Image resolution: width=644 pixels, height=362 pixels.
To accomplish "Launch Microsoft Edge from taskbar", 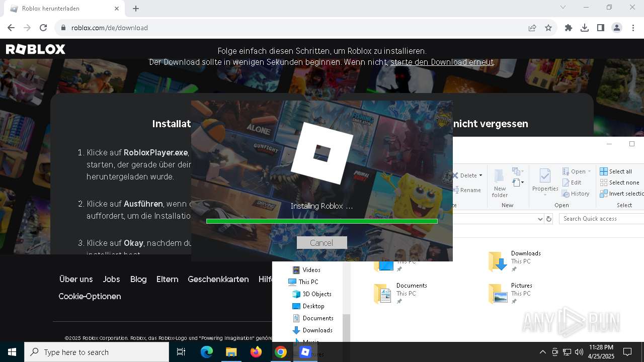I will coord(207,352).
